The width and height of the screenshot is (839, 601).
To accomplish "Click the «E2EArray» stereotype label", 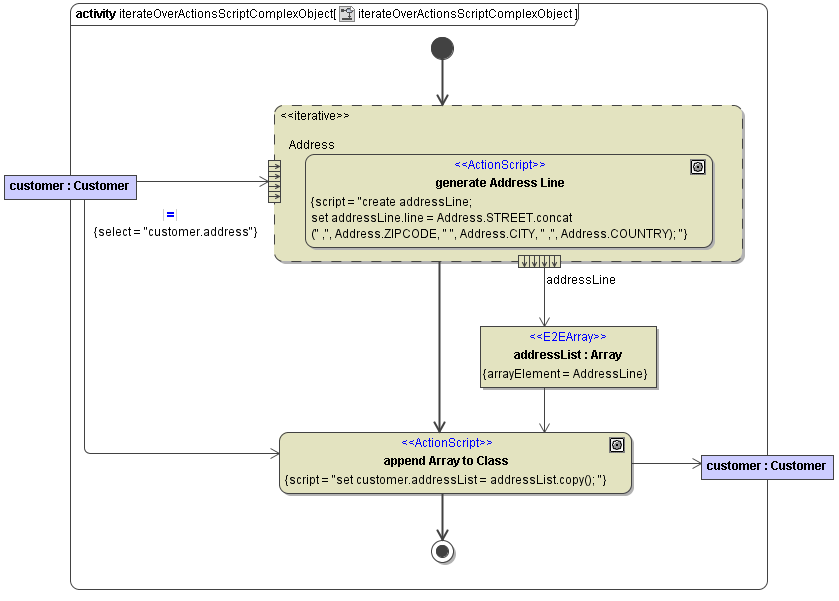I will click(568, 338).
